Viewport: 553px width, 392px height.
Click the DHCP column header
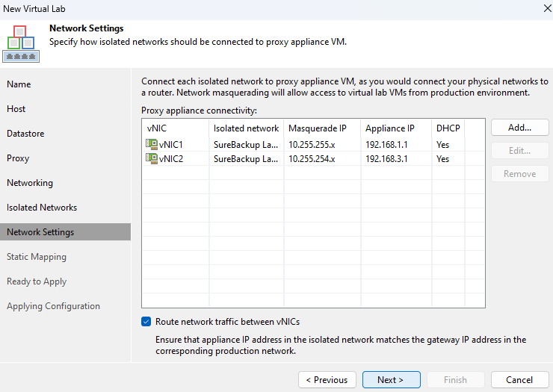coord(448,128)
